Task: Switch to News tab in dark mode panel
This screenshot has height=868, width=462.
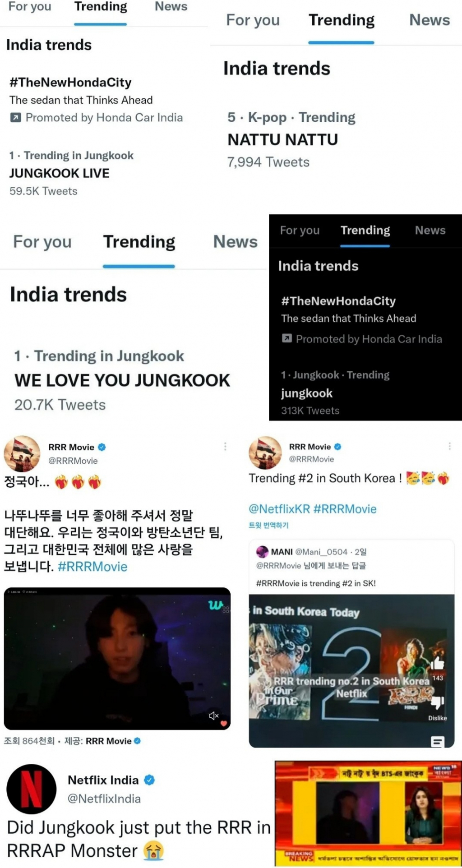Action: 430,230
